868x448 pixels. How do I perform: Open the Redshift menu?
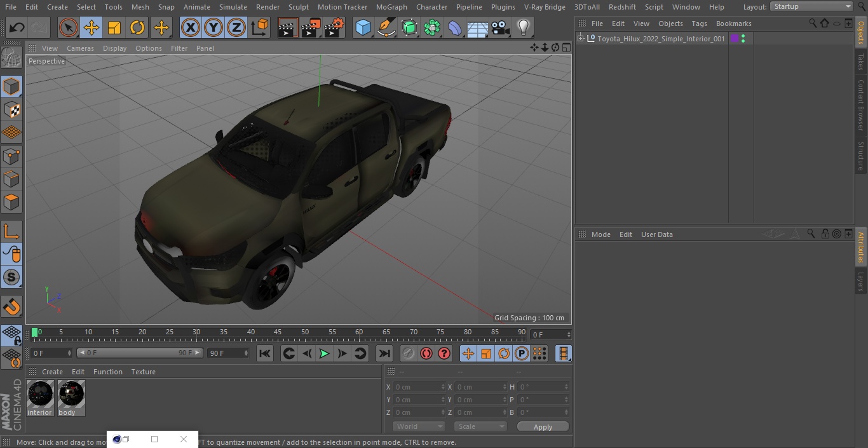point(622,6)
